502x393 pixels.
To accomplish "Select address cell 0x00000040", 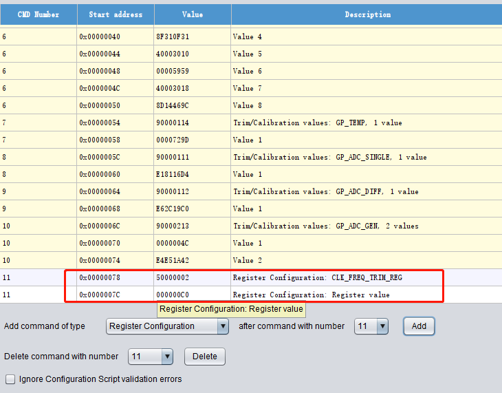I will click(115, 37).
